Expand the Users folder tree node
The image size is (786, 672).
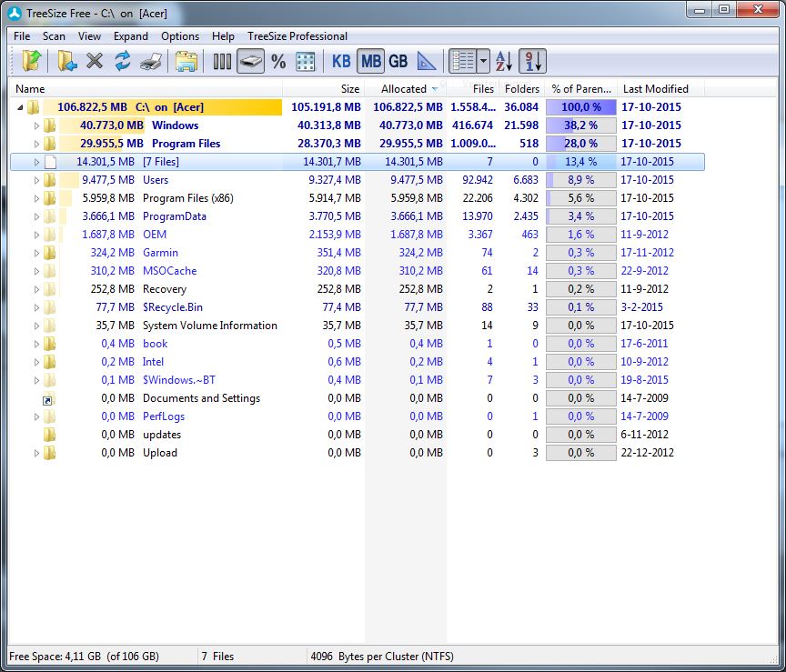(x=37, y=180)
